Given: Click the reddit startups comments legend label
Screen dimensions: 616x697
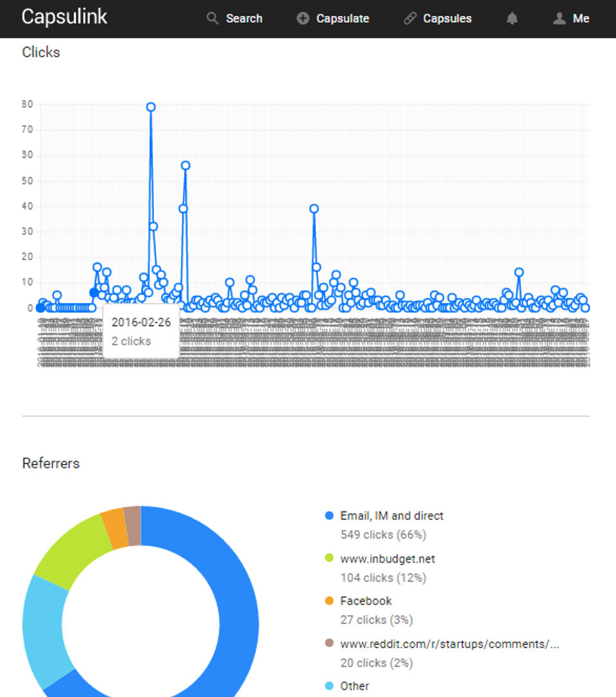Looking at the screenshot, I should [x=449, y=644].
